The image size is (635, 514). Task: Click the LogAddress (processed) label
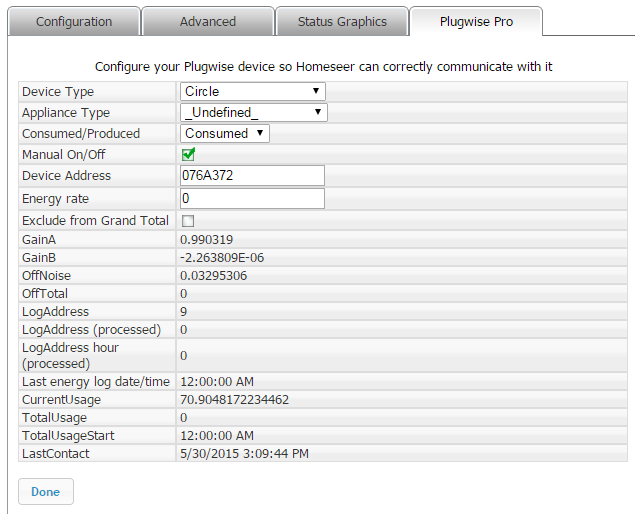point(92,330)
